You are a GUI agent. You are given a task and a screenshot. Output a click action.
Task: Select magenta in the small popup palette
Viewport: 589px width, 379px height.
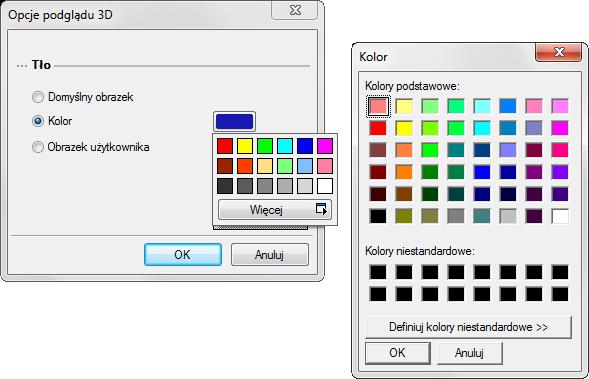[325, 146]
